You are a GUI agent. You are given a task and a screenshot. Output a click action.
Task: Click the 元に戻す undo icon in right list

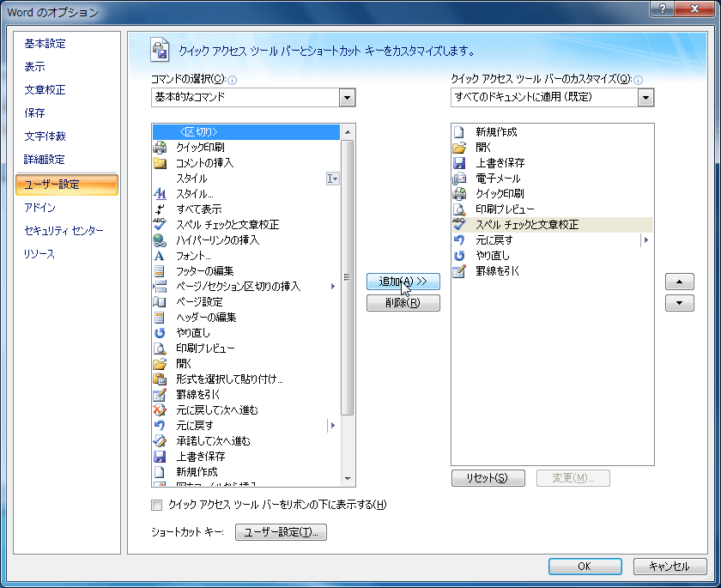tap(459, 240)
